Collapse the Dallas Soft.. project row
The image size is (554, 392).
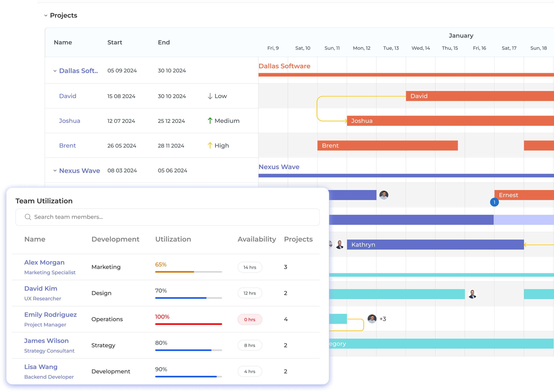click(55, 71)
